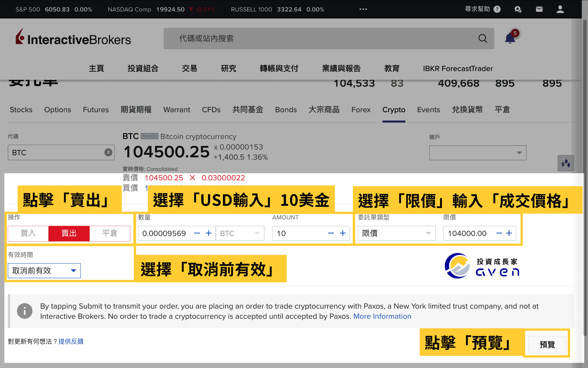Image resolution: width=588 pixels, height=368 pixels.
Task: Click the PAXOS badge next to BTC
Action: click(149, 136)
